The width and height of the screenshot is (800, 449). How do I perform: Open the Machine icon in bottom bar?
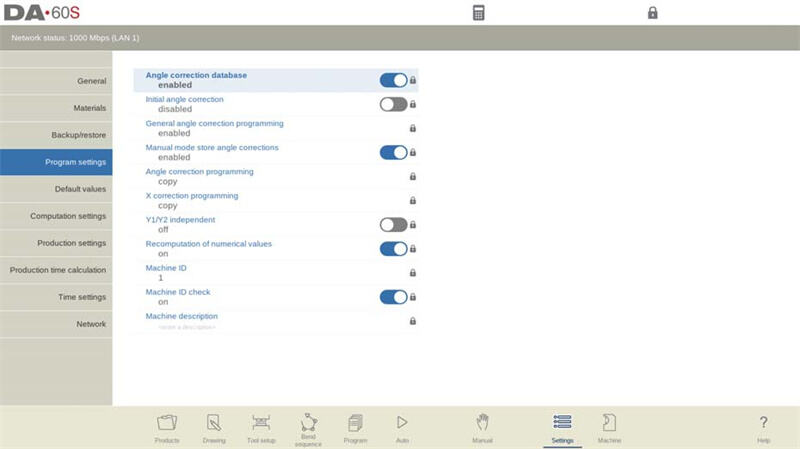[609, 423]
